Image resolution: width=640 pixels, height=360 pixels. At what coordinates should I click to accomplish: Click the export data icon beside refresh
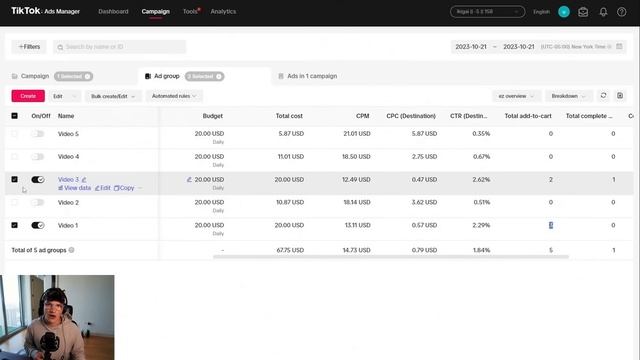coord(620,96)
